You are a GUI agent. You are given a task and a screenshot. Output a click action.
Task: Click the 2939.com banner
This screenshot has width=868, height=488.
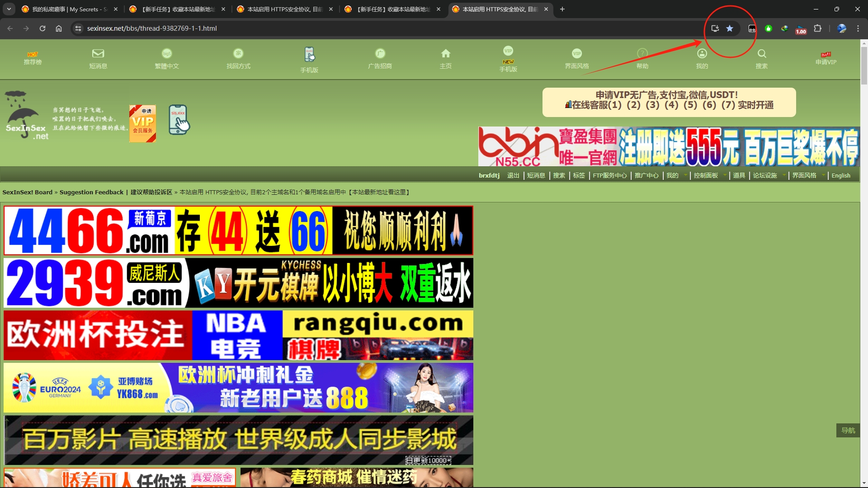pos(238,283)
